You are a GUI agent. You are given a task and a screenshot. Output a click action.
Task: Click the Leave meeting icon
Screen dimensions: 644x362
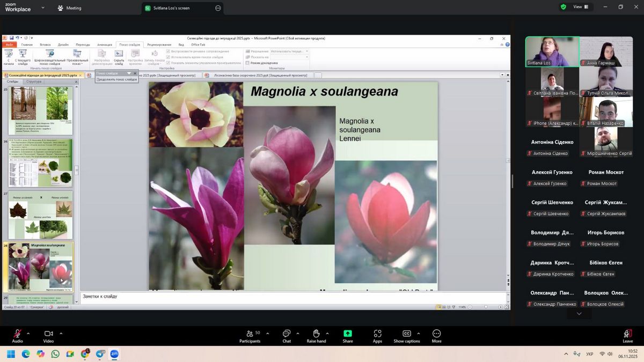[x=627, y=334]
